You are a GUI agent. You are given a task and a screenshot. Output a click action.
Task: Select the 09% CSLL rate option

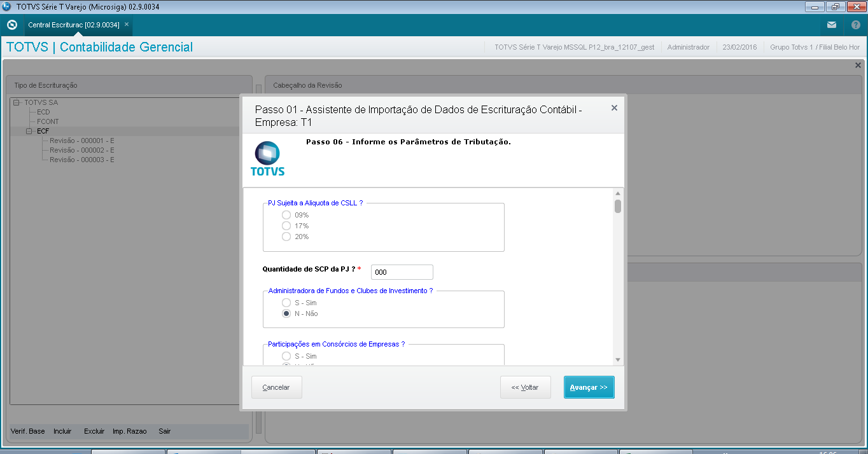[286, 215]
